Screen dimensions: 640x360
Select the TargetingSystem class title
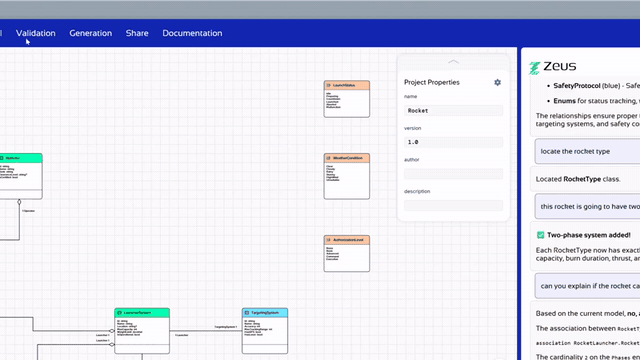click(x=265, y=313)
